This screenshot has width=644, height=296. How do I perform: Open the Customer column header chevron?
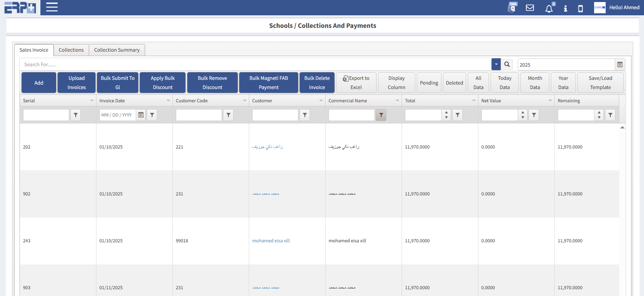click(321, 101)
